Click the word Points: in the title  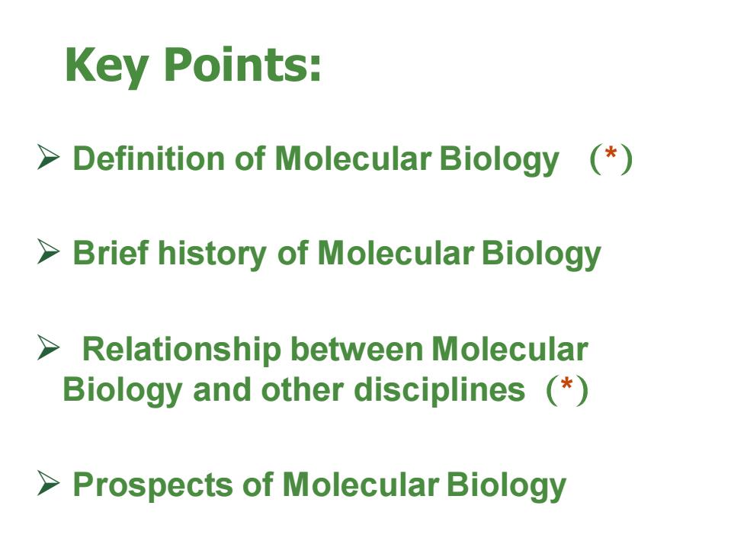click(242, 64)
